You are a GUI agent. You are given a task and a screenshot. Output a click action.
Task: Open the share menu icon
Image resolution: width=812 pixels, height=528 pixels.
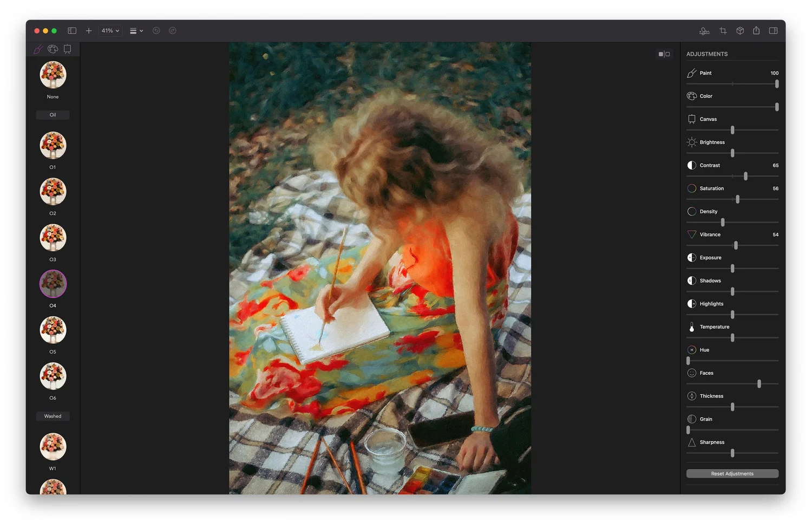pyautogui.click(x=756, y=31)
